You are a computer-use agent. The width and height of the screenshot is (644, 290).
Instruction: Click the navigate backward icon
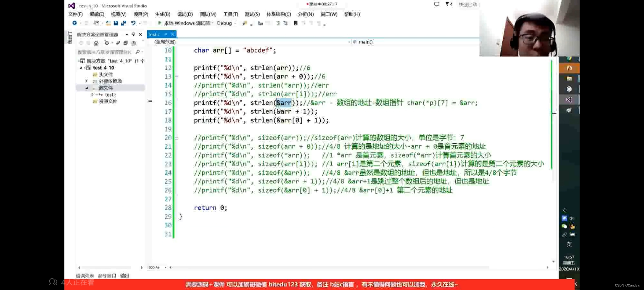point(75,23)
